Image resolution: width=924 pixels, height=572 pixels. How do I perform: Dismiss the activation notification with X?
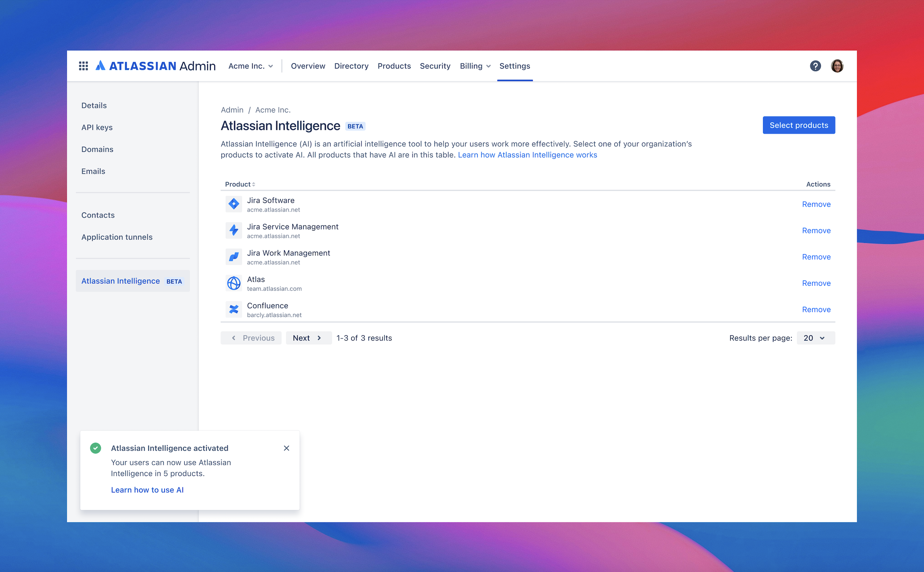[x=286, y=448]
